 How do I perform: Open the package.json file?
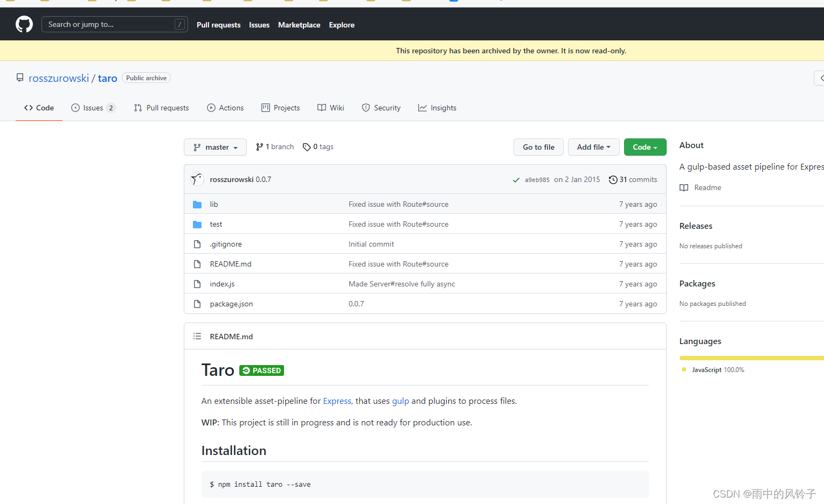tap(231, 304)
